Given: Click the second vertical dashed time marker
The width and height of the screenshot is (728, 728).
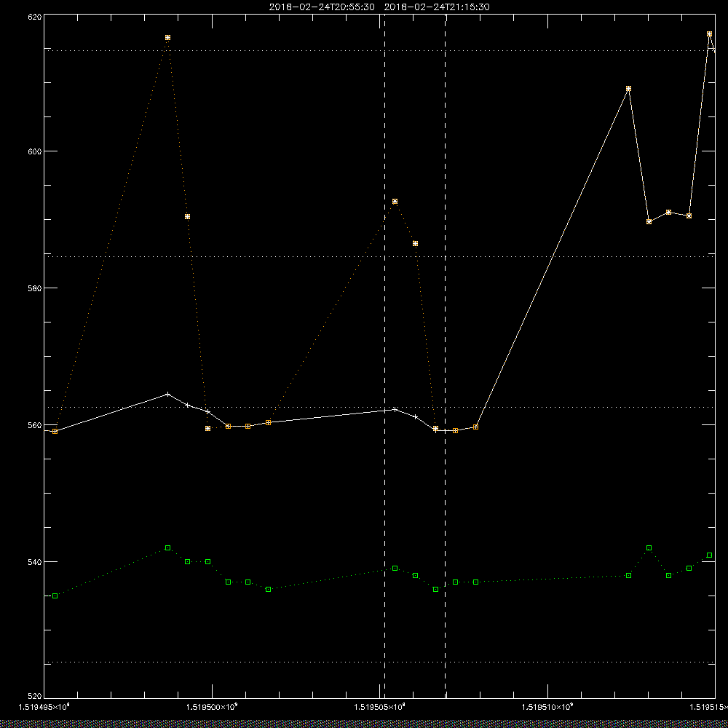Looking at the screenshot, I should (x=446, y=356).
